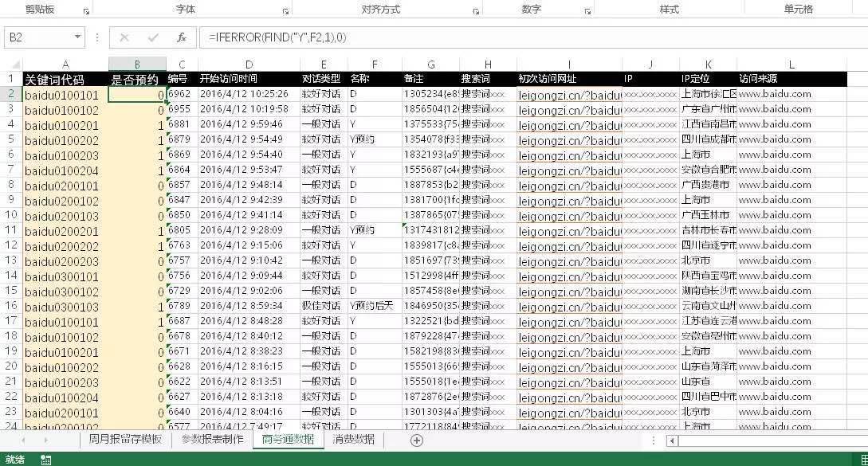Select cell A3 containing baidu0100102
Screen dimensions: 868x466
click(x=64, y=109)
